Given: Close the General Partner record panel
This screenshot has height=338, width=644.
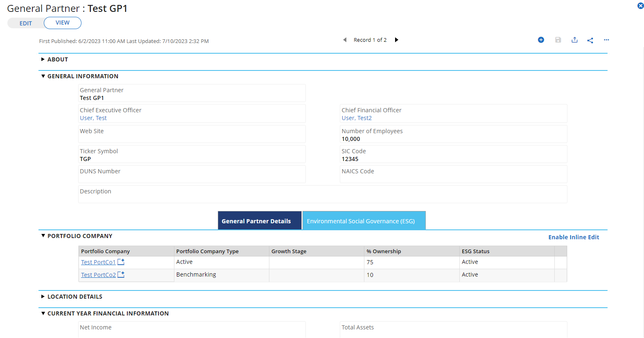Looking at the screenshot, I should point(641,6).
